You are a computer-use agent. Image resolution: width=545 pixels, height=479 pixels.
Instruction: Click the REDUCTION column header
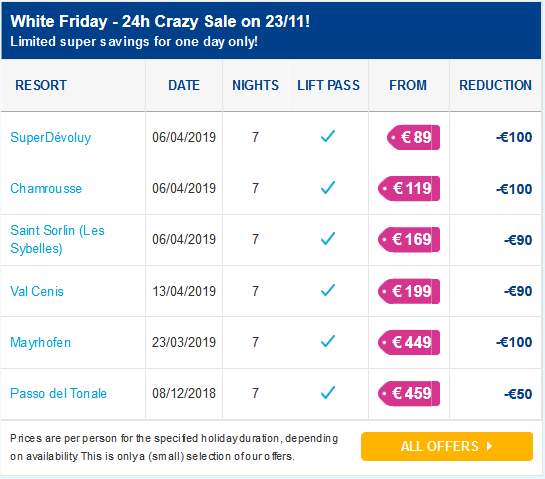tap(495, 85)
